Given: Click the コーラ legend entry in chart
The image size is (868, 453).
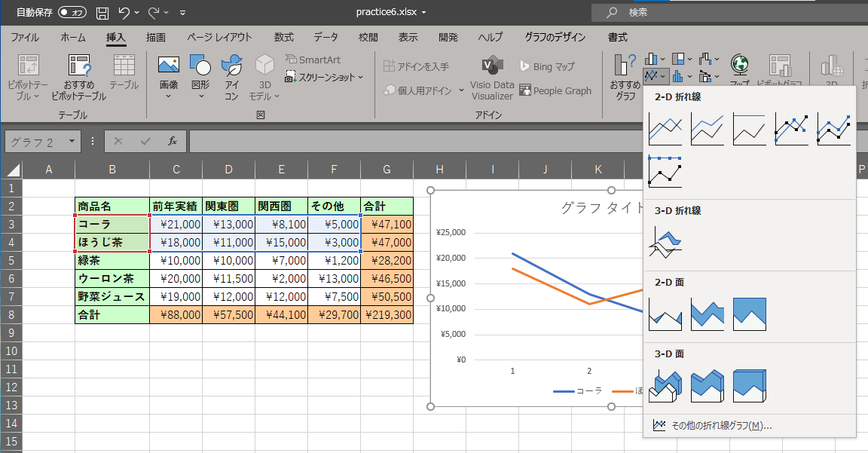Looking at the screenshot, I should pyautogui.click(x=579, y=391).
